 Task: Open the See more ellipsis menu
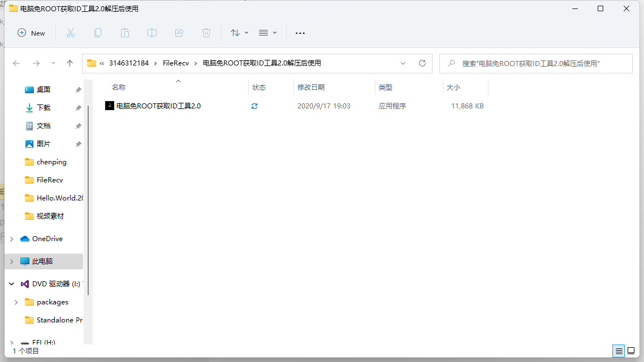pyautogui.click(x=300, y=33)
